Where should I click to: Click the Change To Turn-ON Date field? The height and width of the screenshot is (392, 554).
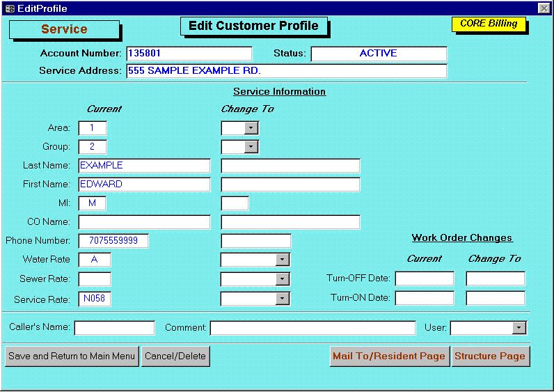[x=496, y=298]
